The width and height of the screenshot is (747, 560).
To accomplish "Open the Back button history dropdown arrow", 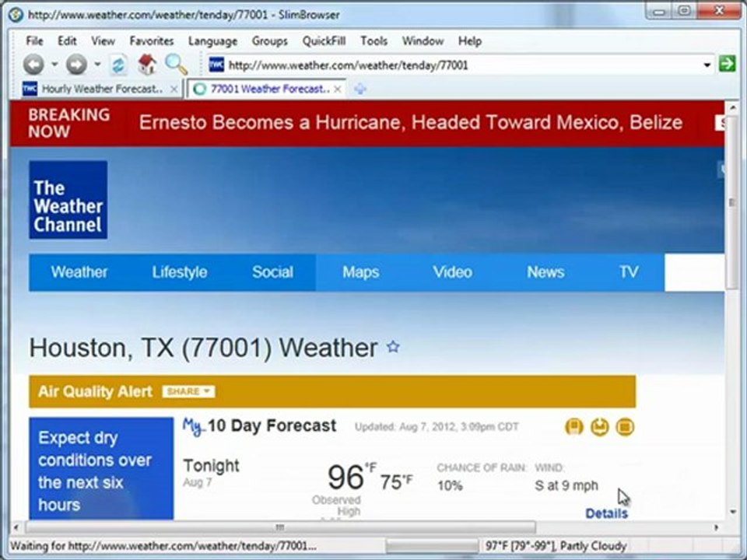I will point(54,64).
